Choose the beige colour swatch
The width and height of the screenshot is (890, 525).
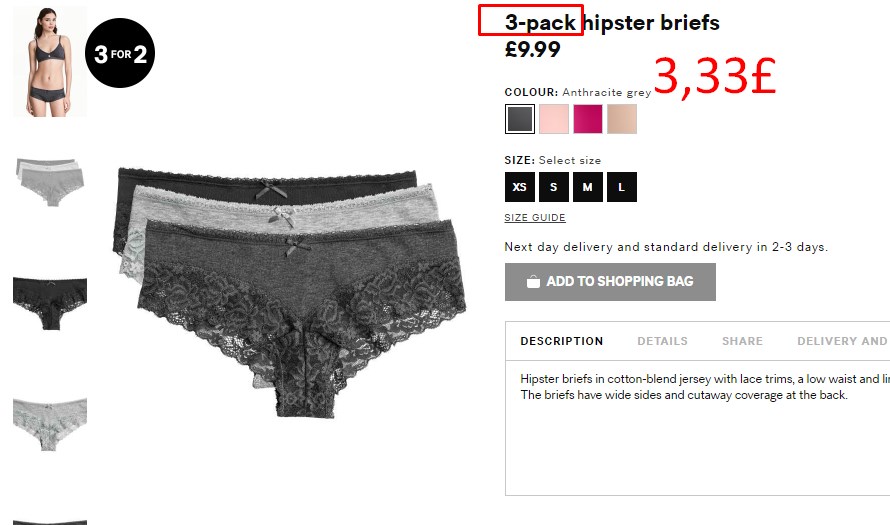pyautogui.click(x=622, y=119)
